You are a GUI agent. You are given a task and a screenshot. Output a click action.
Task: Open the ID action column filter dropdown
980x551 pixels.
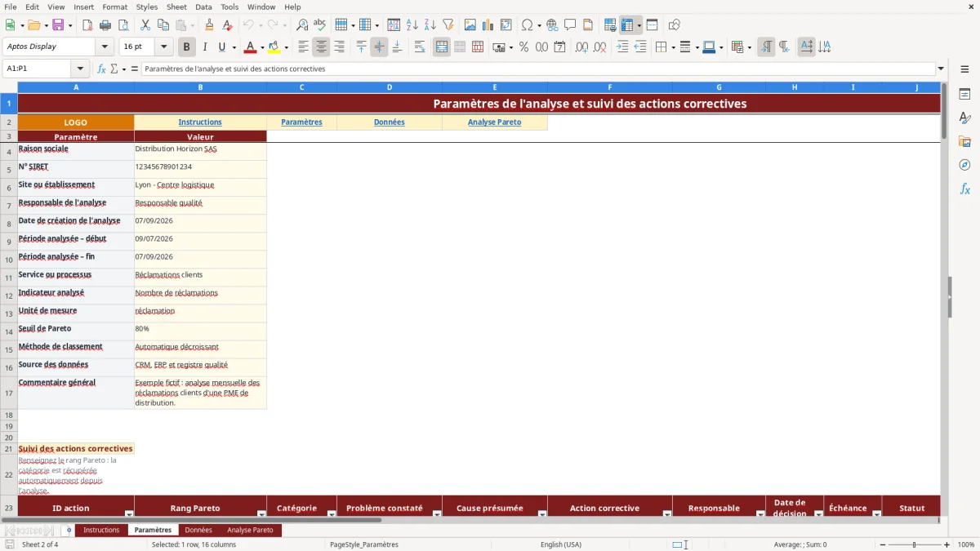point(128,513)
